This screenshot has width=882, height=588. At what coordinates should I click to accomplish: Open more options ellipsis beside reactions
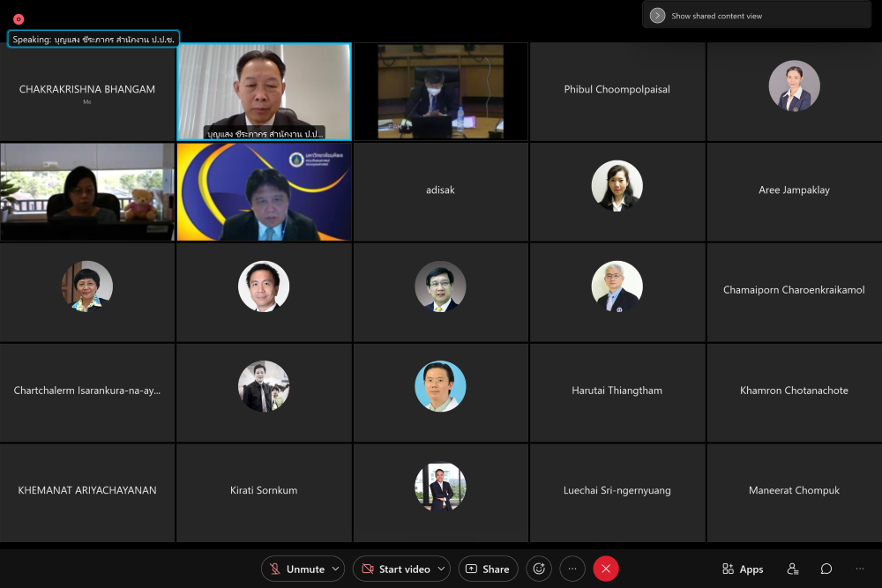572,569
